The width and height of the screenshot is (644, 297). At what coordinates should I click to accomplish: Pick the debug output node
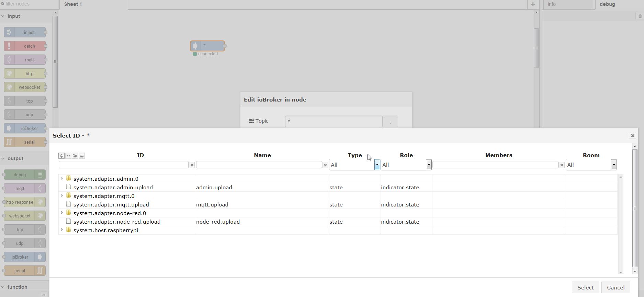25,175
